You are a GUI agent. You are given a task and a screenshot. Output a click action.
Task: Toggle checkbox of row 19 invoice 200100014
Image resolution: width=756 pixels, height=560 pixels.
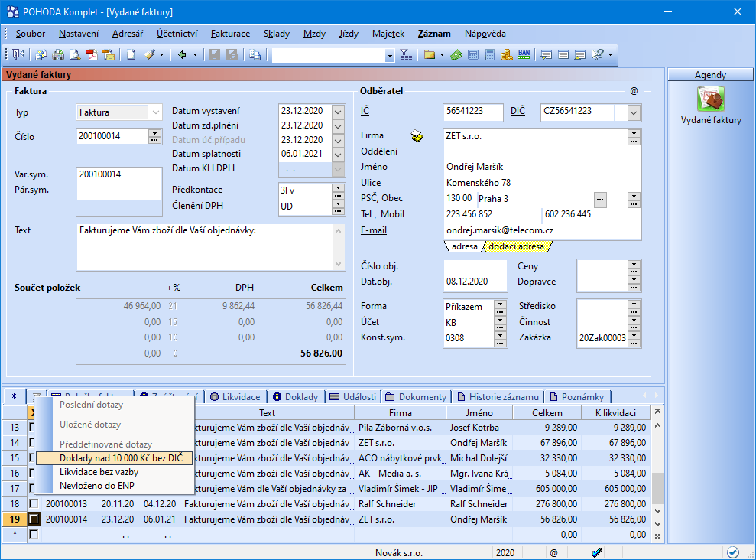tap(34, 519)
